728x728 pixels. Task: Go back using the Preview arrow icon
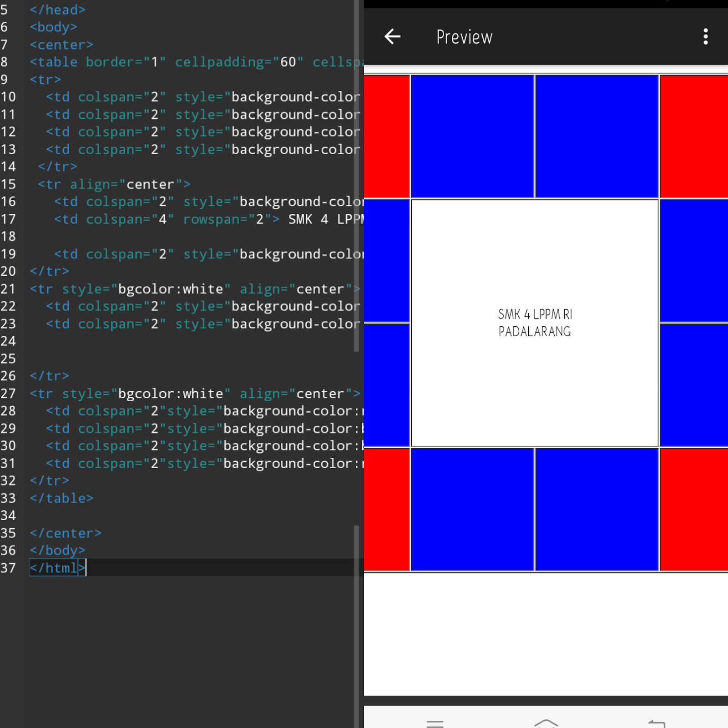point(392,36)
